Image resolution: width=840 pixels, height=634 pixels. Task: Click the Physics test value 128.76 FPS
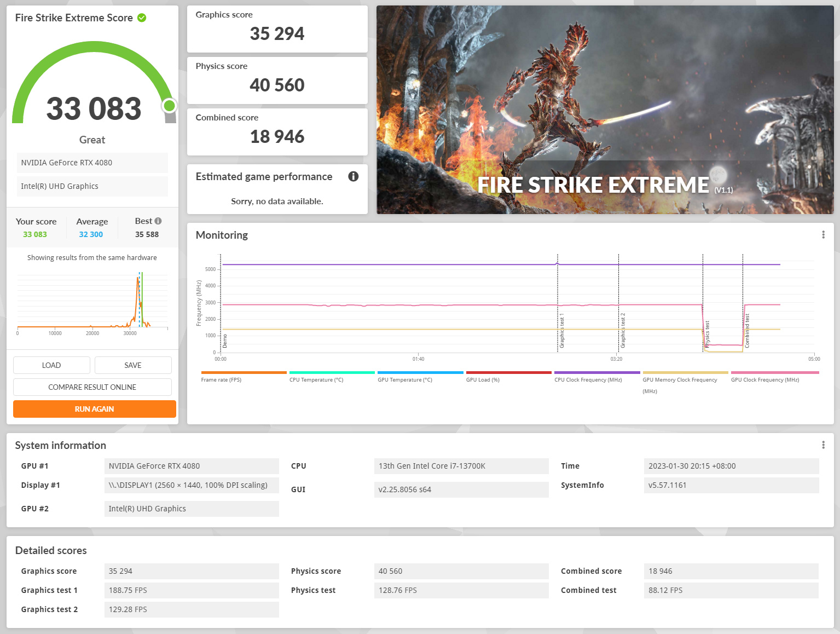click(x=461, y=590)
